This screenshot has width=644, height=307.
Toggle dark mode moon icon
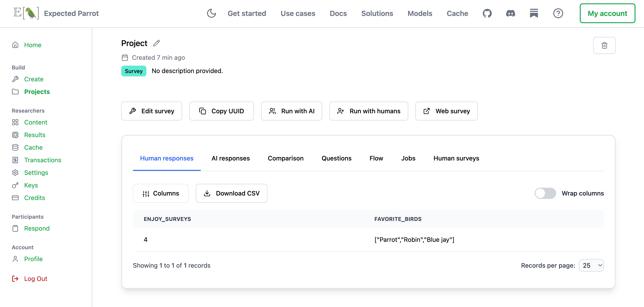(x=211, y=13)
